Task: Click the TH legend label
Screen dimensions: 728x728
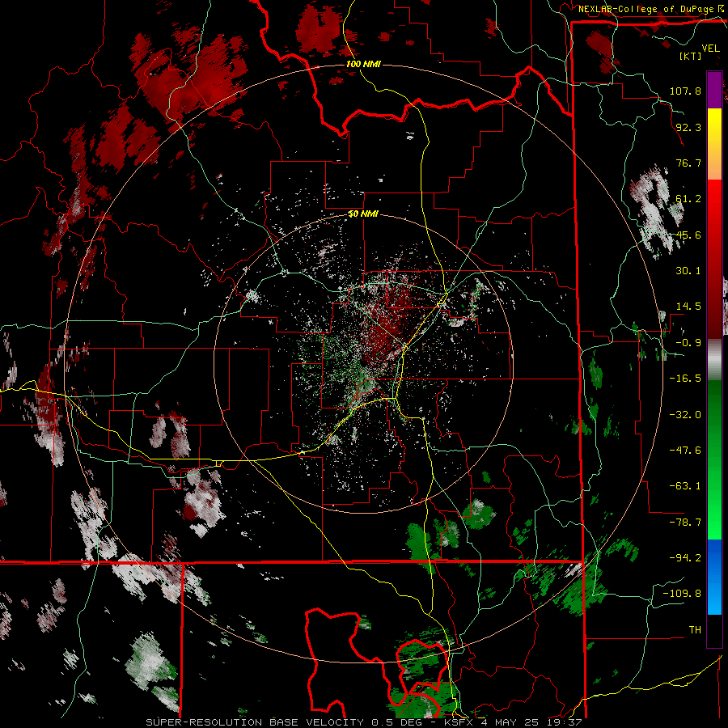Action: (695, 630)
